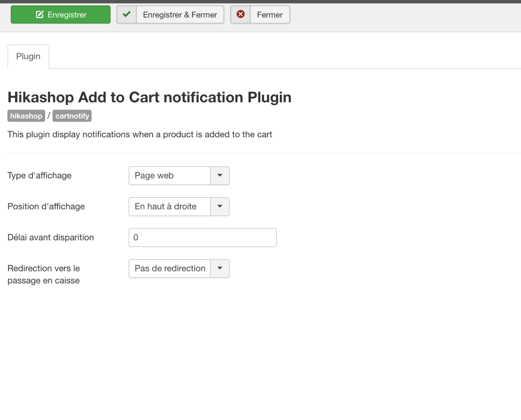The height and width of the screenshot is (420, 521).
Task: Click the Type d'affichage label
Action: 40,176
